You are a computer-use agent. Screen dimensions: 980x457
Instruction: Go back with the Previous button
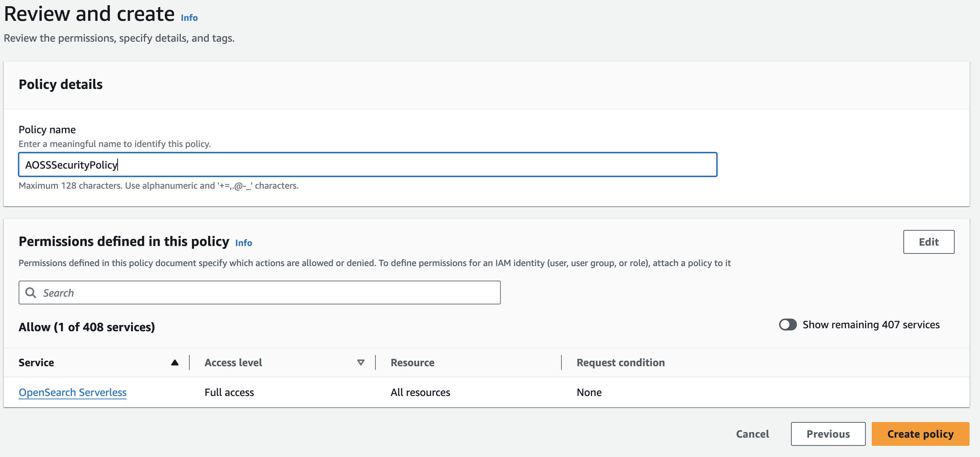(x=828, y=434)
